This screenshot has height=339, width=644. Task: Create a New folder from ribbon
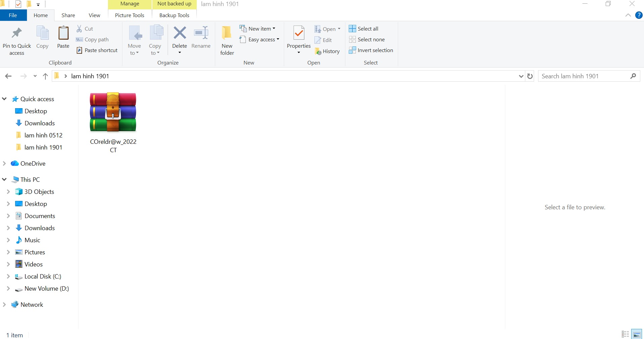[227, 40]
